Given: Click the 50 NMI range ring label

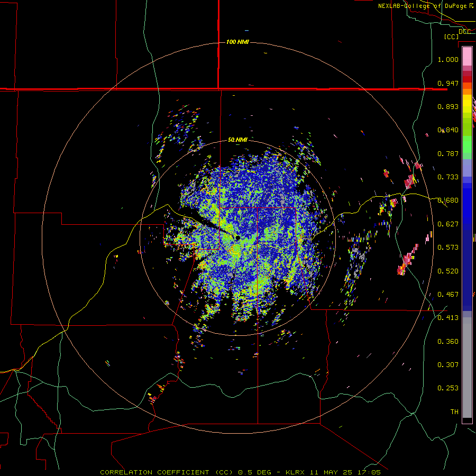Looking at the screenshot, I should 237,140.
